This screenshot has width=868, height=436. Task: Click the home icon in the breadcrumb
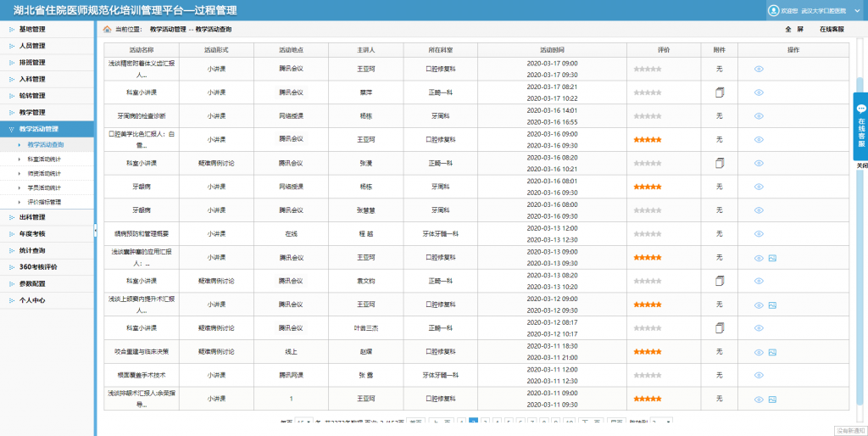[x=107, y=29]
